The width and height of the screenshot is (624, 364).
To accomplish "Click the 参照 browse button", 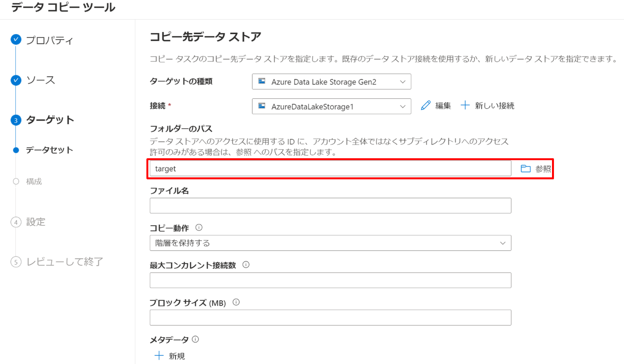I will click(536, 169).
